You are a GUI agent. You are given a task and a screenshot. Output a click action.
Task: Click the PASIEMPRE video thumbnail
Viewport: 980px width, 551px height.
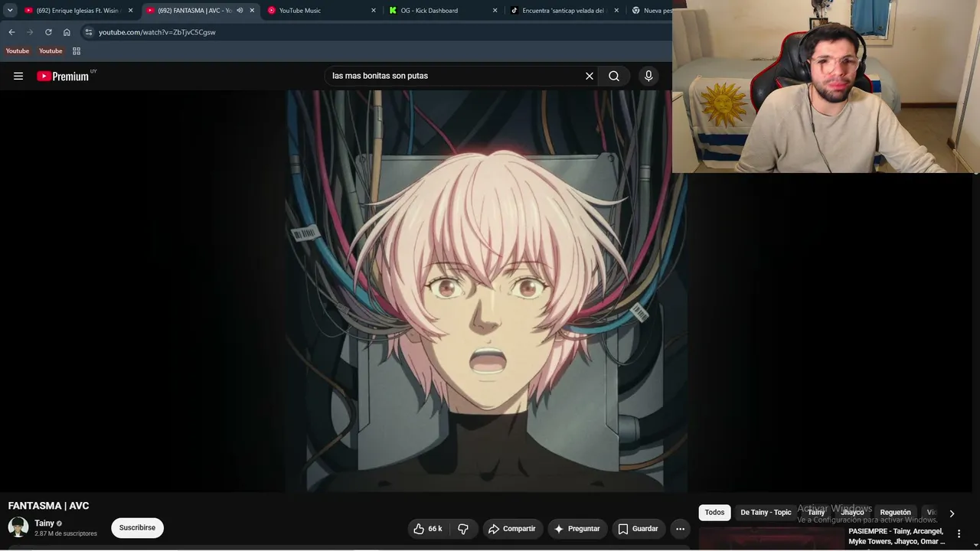tap(771, 539)
